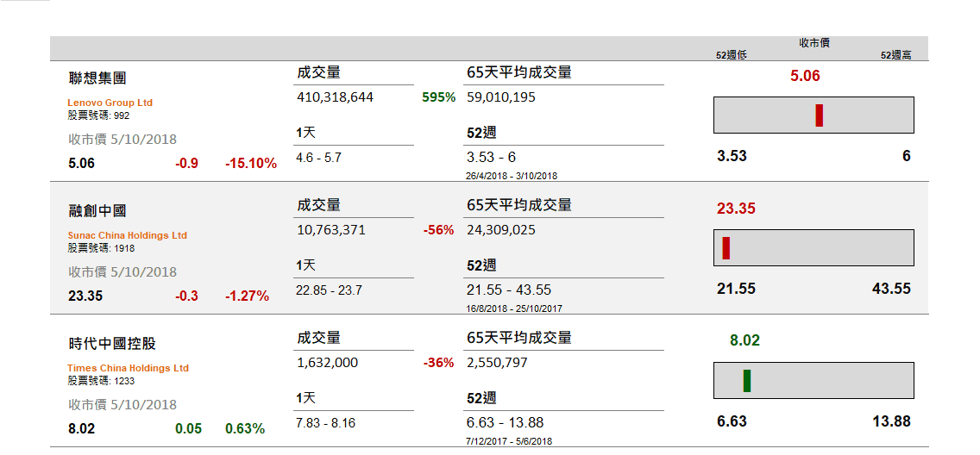This screenshot has width=980, height=455.
Task: Select Times China's -36% volume change figure
Action: [438, 363]
